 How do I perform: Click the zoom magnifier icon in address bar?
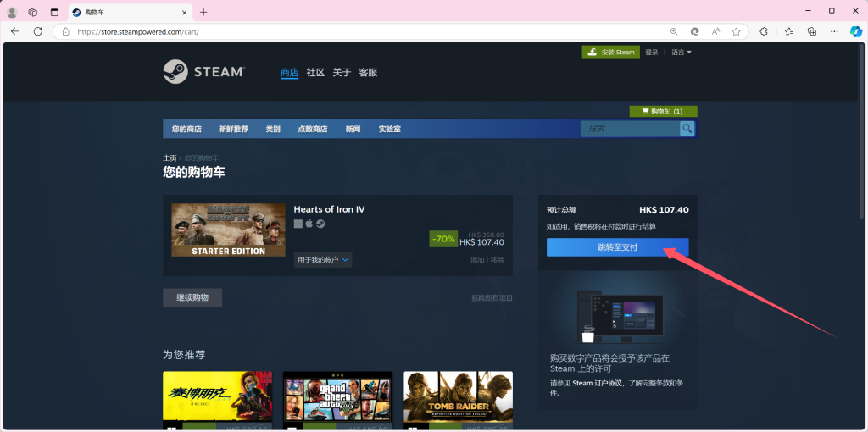(x=674, y=31)
